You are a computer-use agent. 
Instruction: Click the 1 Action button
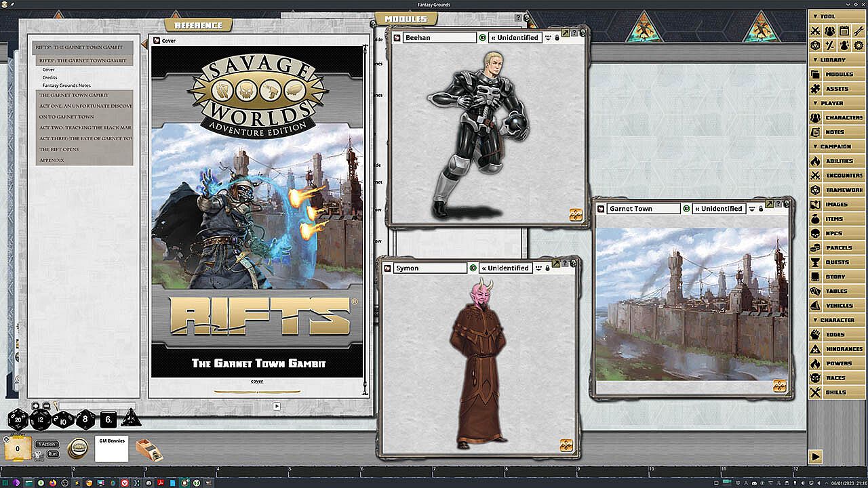click(x=46, y=444)
